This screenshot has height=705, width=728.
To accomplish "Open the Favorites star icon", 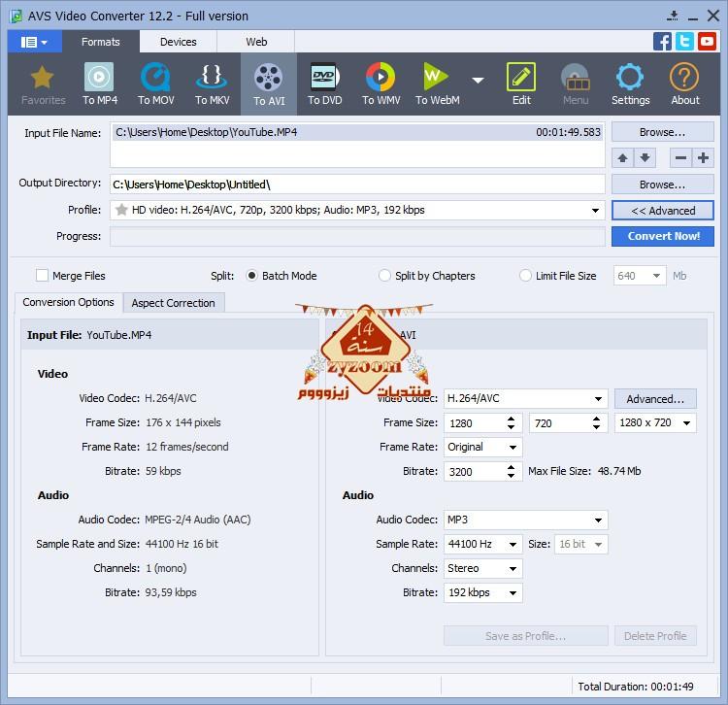I will (43, 84).
